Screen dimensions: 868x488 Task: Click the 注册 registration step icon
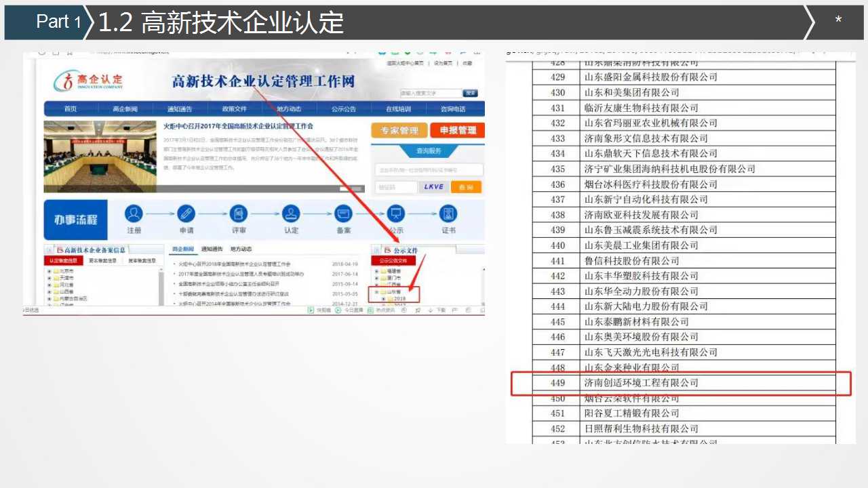coord(134,214)
